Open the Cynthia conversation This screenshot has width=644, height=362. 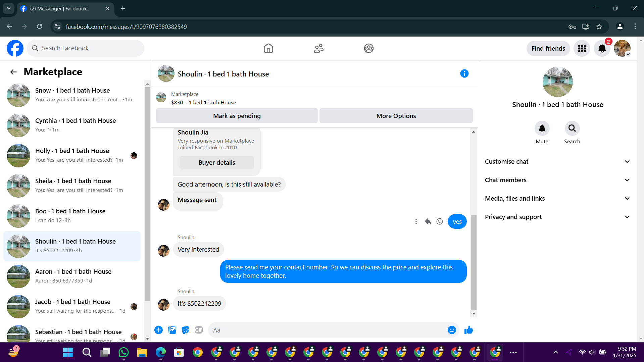(x=72, y=125)
